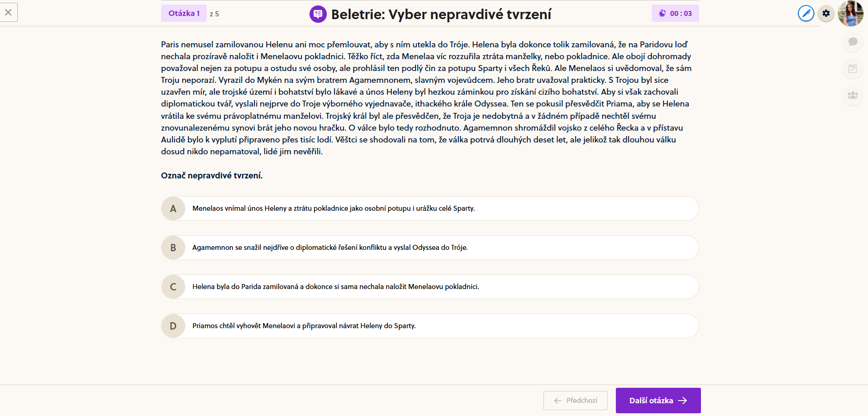Click the letter D option badge
868x416 pixels.
[173, 326]
